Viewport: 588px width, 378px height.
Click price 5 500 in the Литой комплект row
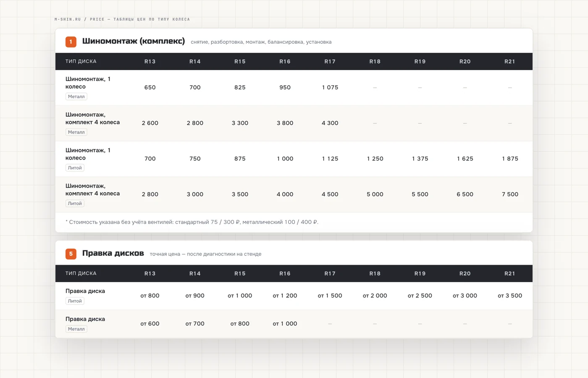click(x=420, y=194)
